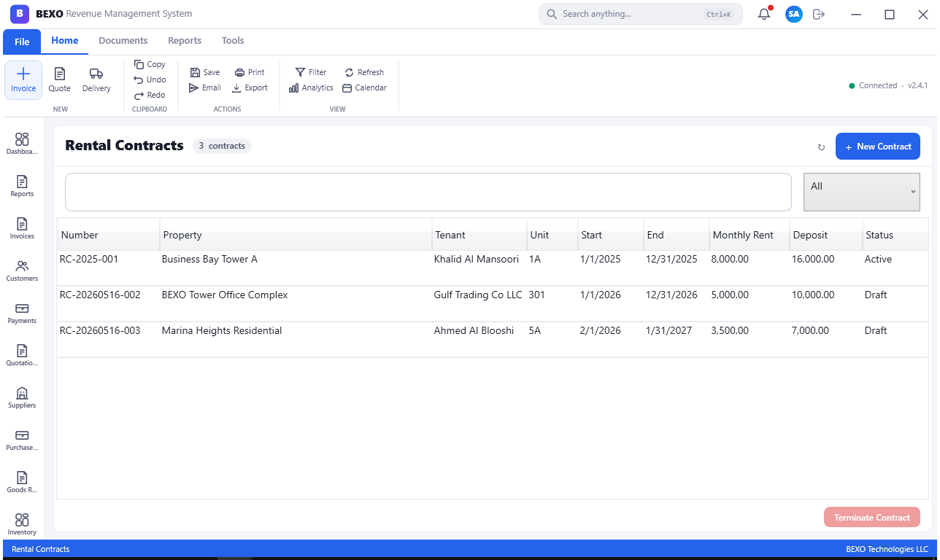940x560 pixels.
Task: Open Inventory in the sidebar
Action: click(x=22, y=524)
